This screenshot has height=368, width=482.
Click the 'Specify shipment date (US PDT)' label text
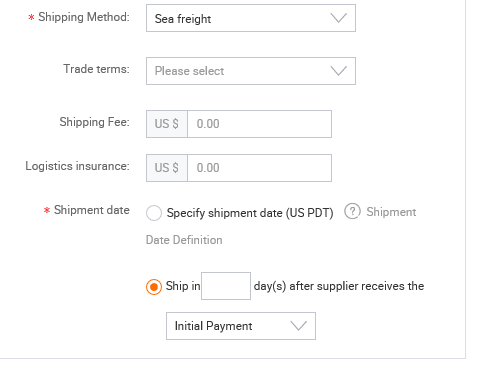coord(250,213)
